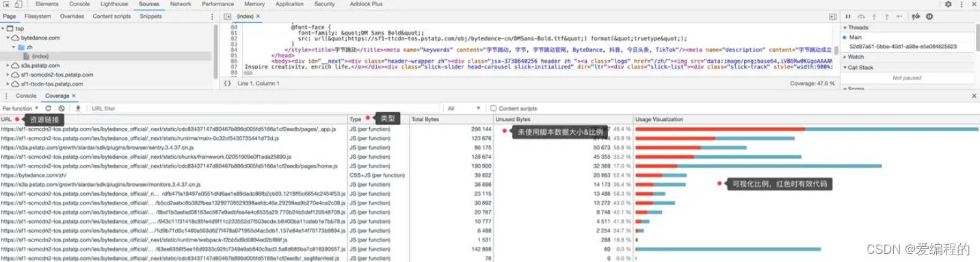Open the Memory panel
The height and width of the screenshot is (262, 980).
point(255,4)
